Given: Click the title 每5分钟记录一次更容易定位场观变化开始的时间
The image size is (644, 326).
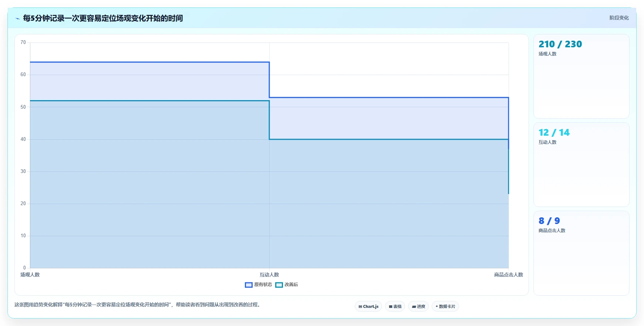Looking at the screenshot, I should point(103,18).
